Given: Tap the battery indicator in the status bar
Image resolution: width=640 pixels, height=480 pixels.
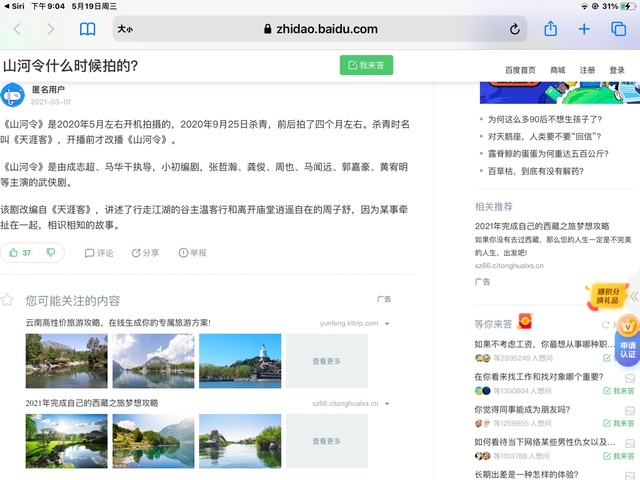Looking at the screenshot, I should [626, 6].
